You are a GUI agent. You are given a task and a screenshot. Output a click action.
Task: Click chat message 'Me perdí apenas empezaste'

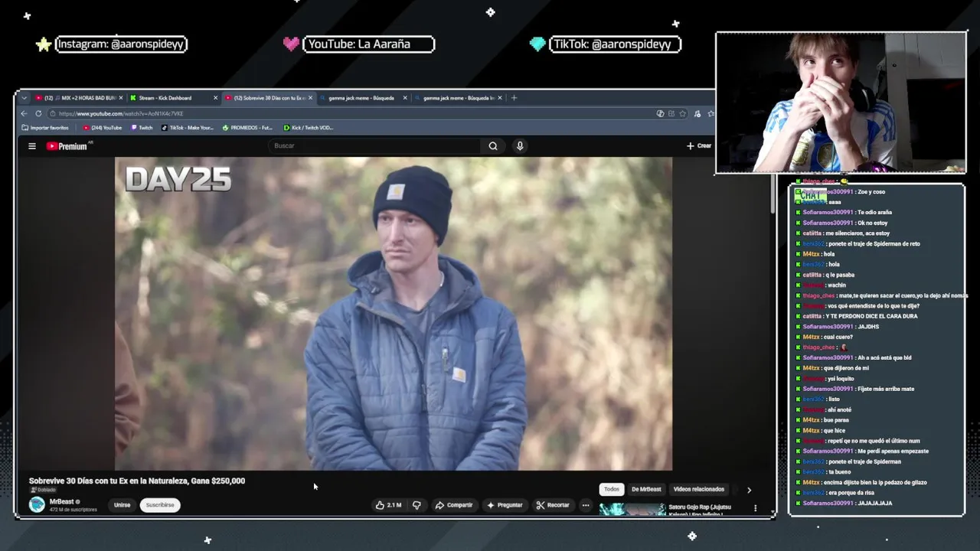click(x=893, y=451)
